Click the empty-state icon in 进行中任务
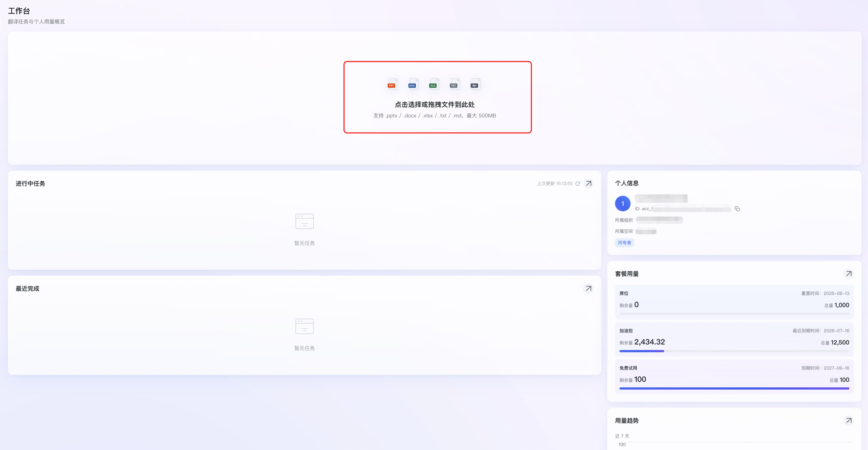 pos(305,221)
